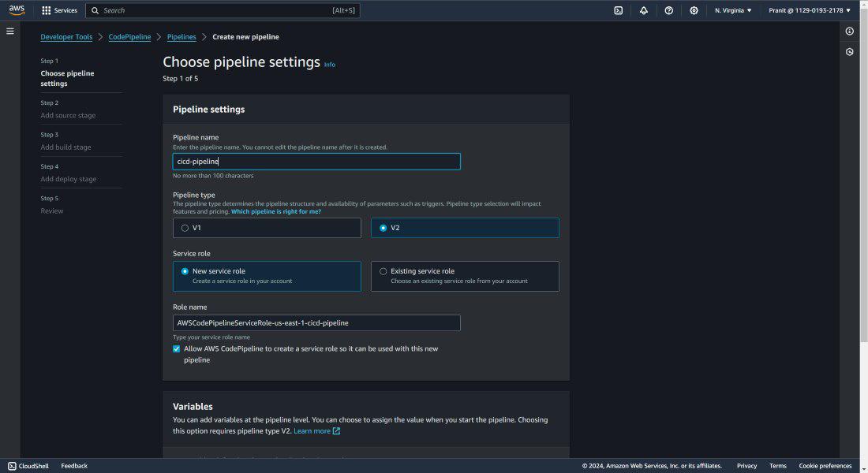Click the CloudShell icon in footer

(x=12, y=466)
